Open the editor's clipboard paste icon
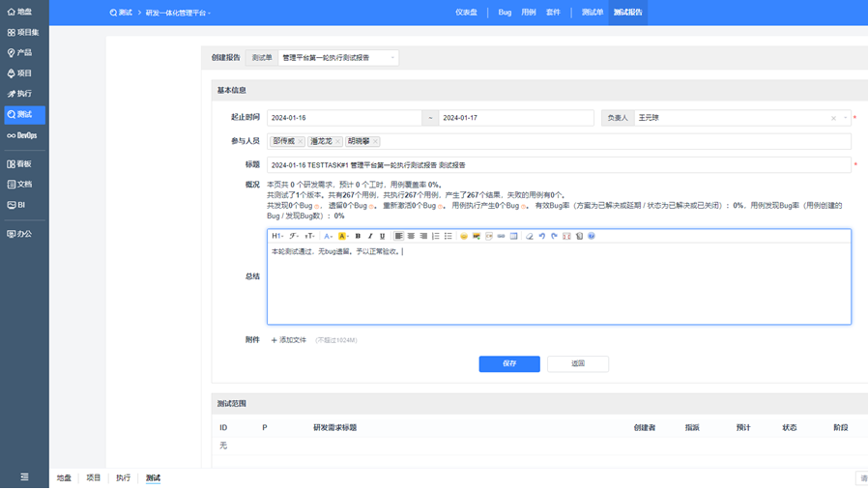 tap(579, 236)
